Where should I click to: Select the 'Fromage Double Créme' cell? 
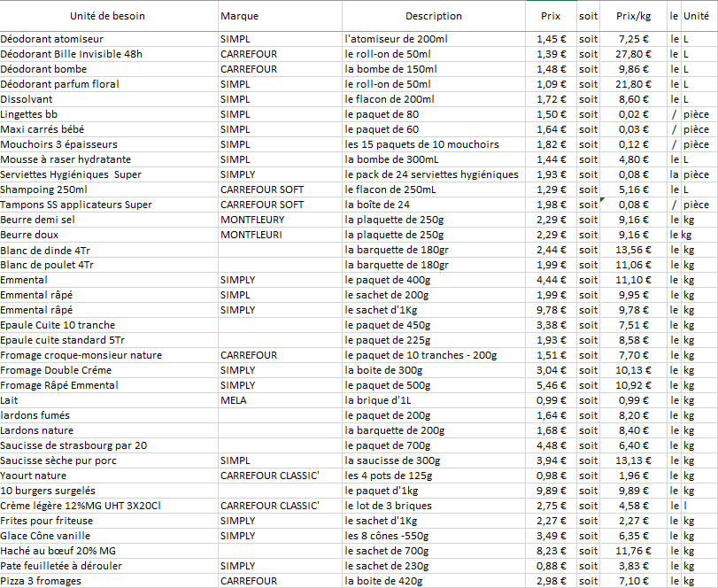pyautogui.click(x=109, y=370)
